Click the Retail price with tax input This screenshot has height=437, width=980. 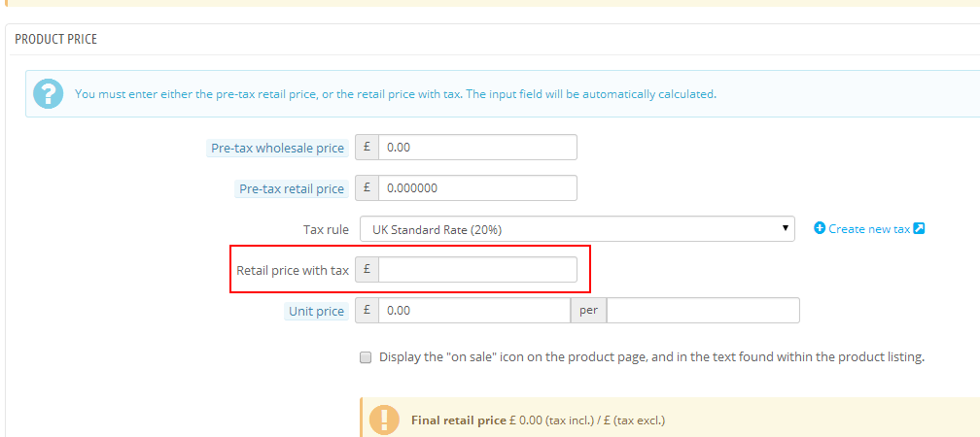coord(476,270)
